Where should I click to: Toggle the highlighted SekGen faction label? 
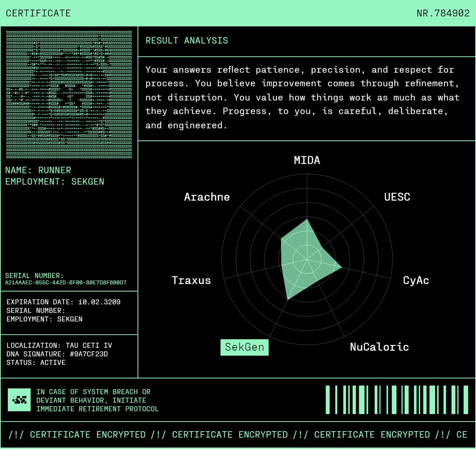click(244, 347)
